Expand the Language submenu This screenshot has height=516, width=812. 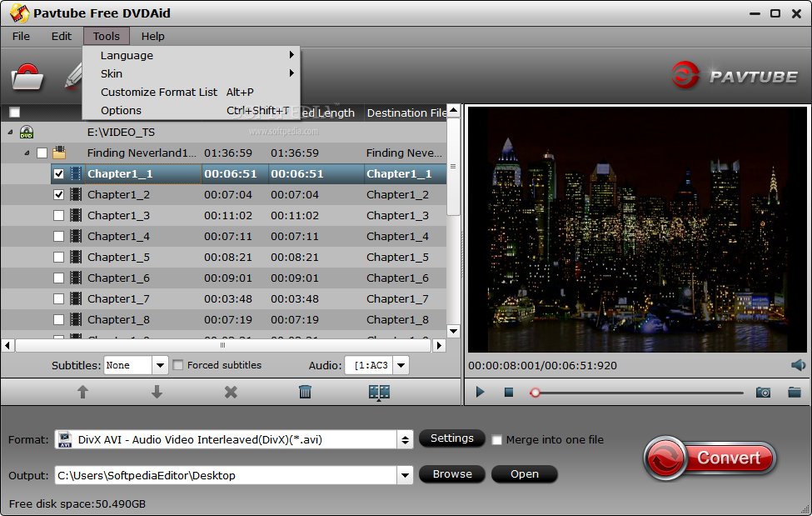tap(191, 55)
